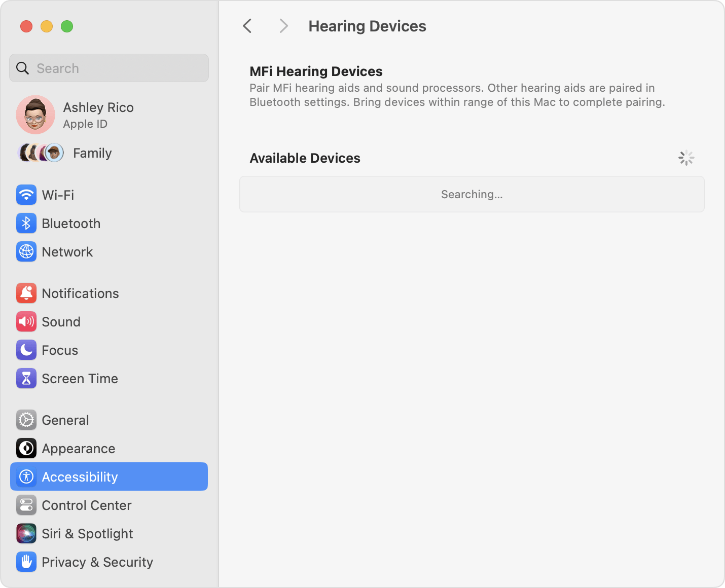Open the Wi-Fi settings icon
The image size is (725, 588).
tap(26, 195)
